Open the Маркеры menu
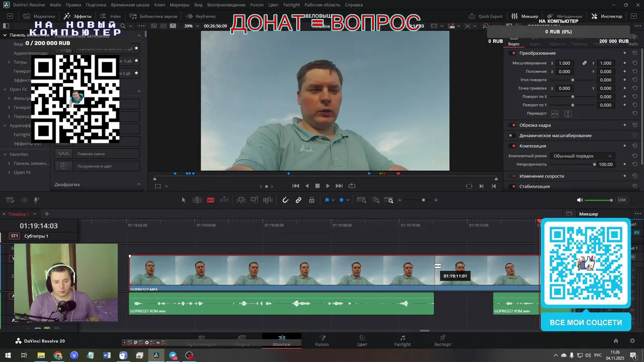Image resolution: width=644 pixels, height=362 pixels. point(180,5)
